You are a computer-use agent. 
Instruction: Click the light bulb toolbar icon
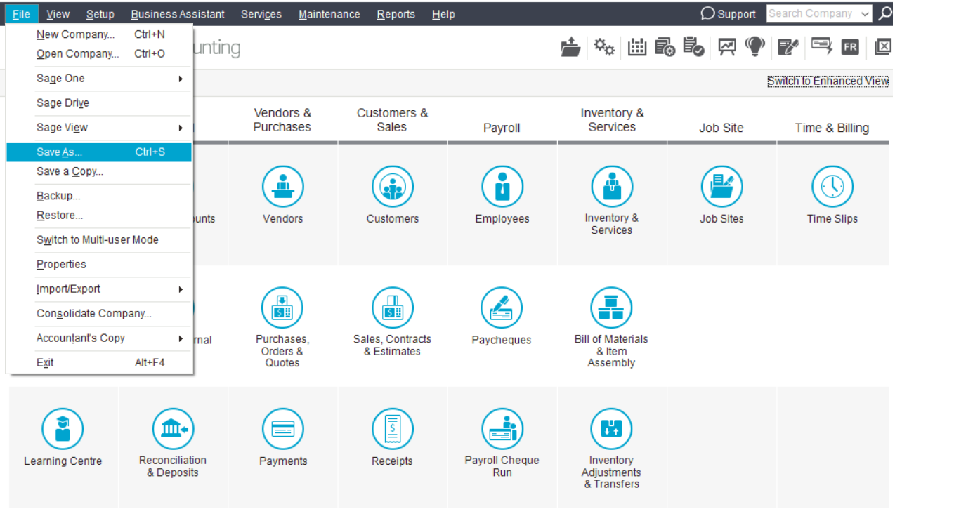click(x=754, y=46)
